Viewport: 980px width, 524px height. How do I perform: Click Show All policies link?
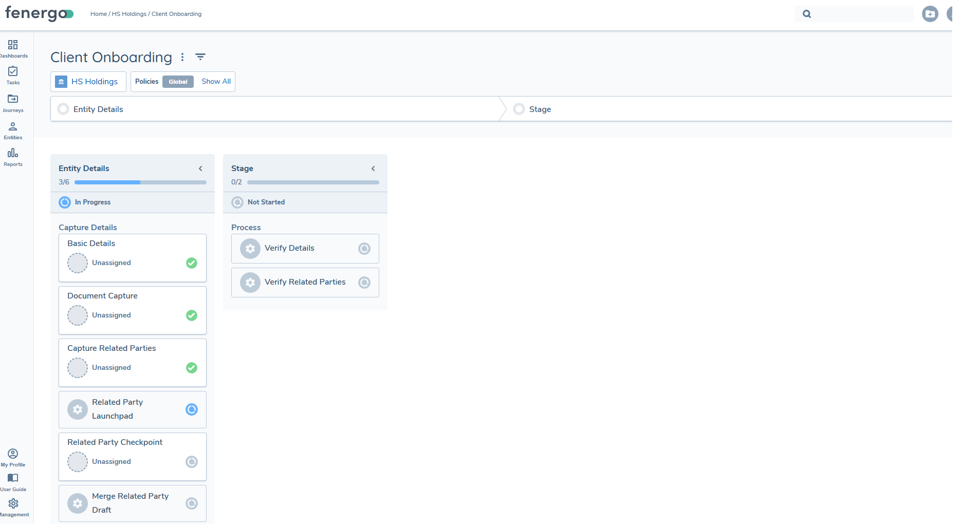(216, 82)
